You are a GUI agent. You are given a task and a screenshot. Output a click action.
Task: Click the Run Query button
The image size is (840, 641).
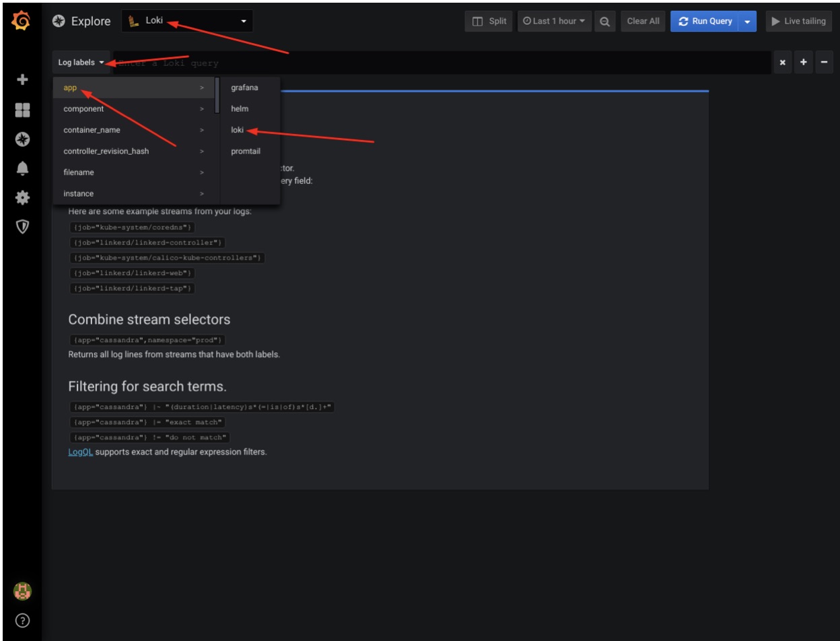coord(705,21)
